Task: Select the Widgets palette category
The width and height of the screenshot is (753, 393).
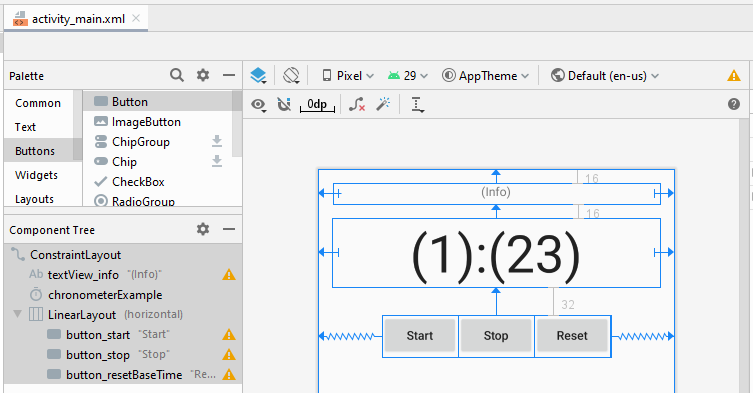Action: click(x=36, y=175)
